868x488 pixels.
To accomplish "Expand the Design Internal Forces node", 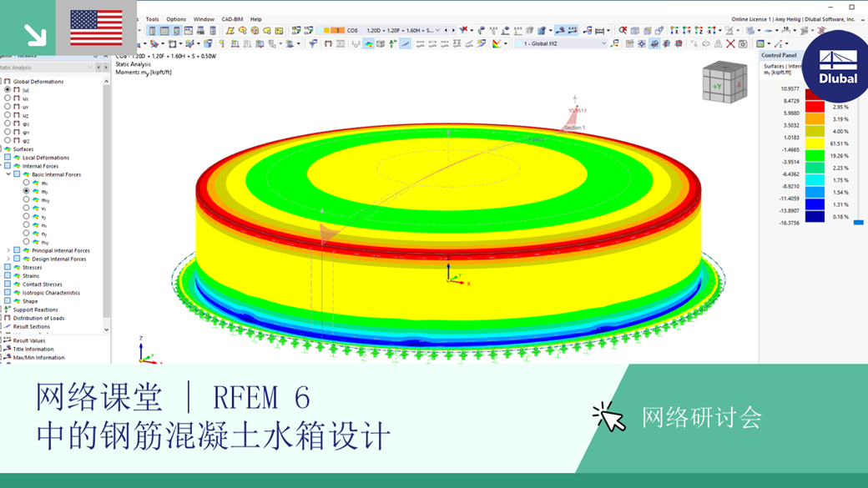I will coord(8,259).
